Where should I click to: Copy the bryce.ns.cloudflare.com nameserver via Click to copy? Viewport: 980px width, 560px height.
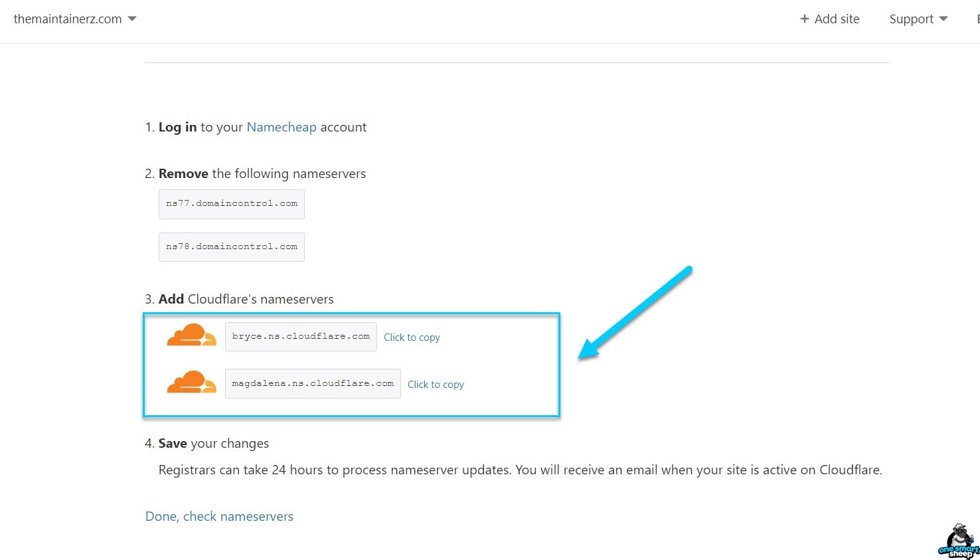412,337
